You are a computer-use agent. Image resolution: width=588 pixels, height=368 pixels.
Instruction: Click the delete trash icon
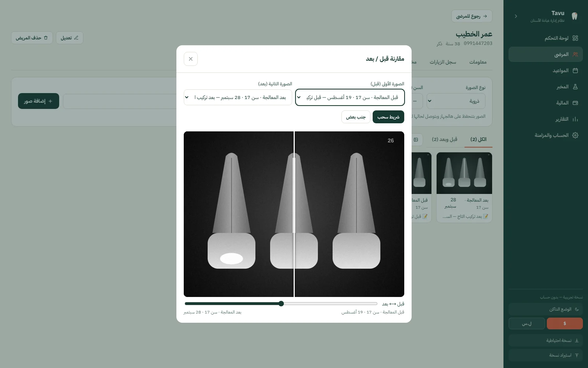pos(46,38)
